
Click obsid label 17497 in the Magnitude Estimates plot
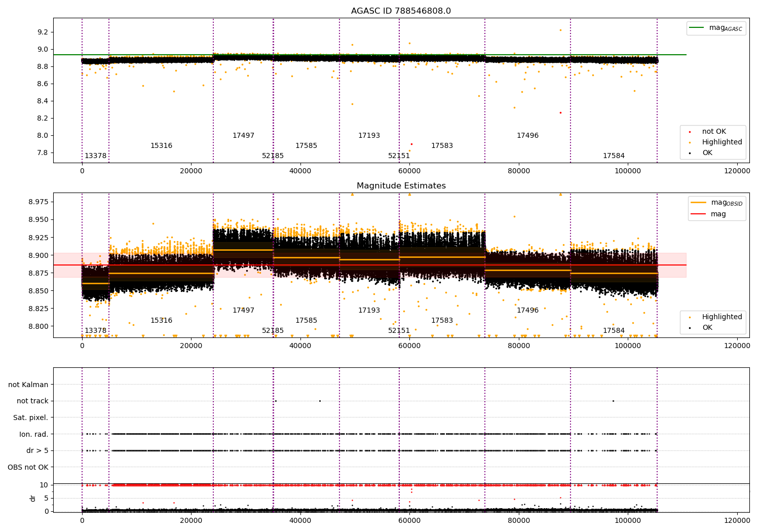(x=243, y=311)
